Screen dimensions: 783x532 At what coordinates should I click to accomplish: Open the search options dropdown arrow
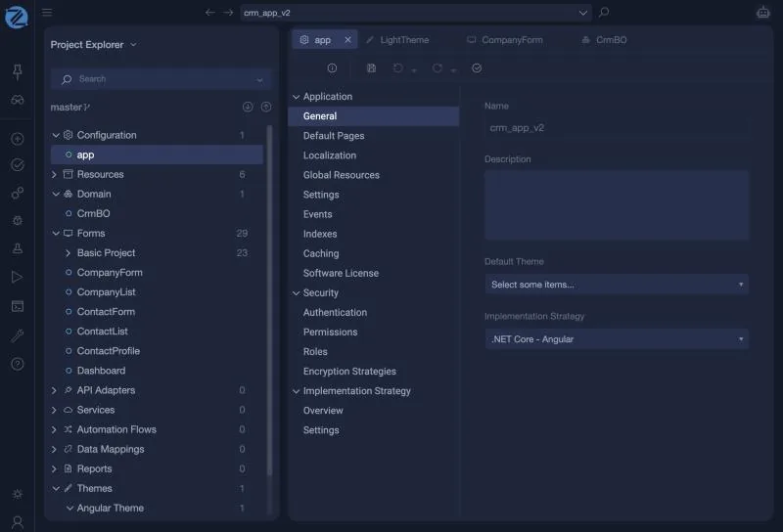click(x=259, y=80)
